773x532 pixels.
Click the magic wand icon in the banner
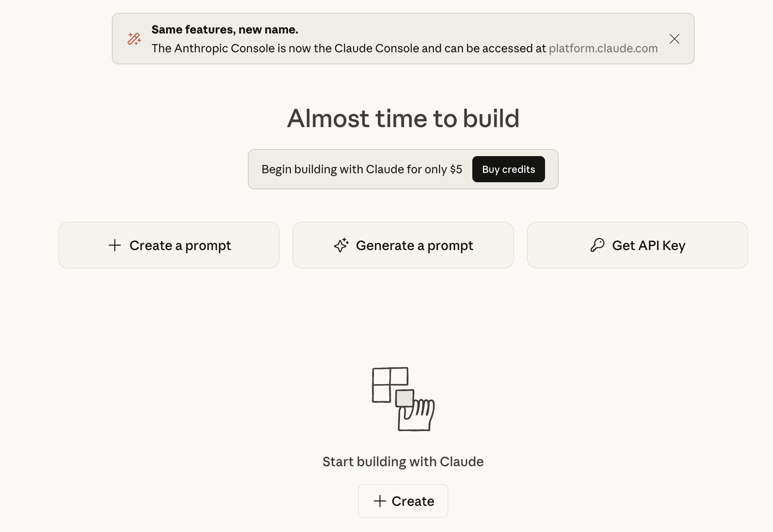134,39
